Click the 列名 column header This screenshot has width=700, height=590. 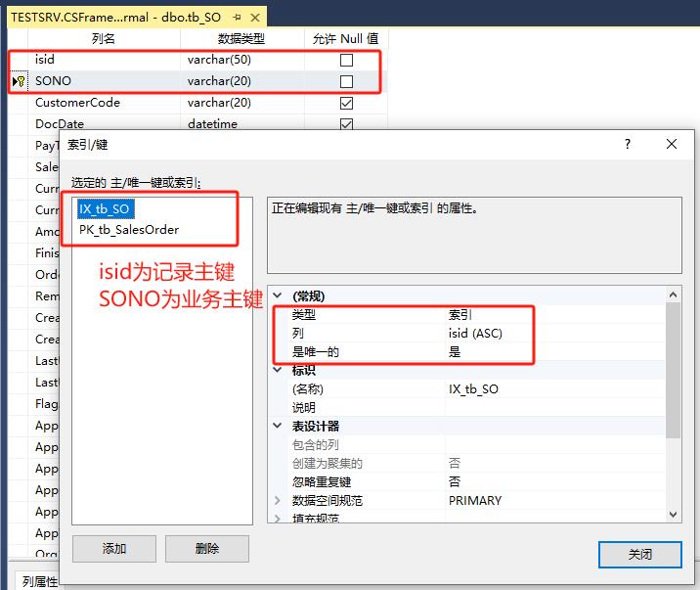(104, 39)
